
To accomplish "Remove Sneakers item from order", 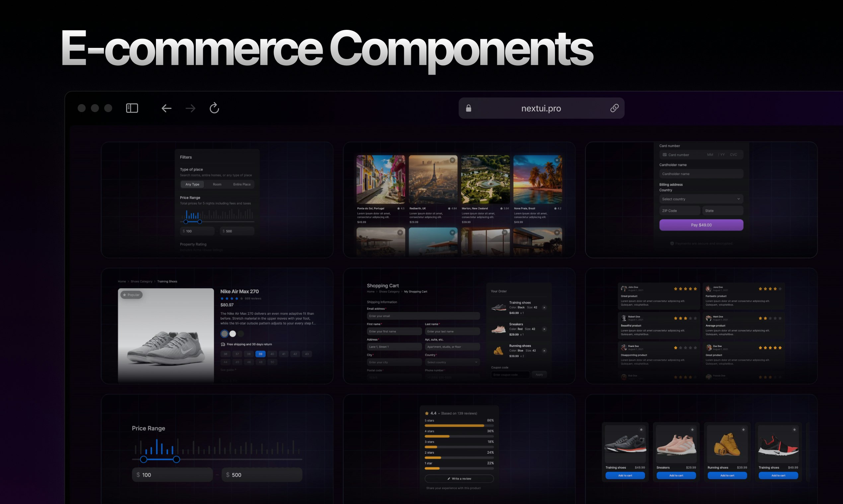I will [x=544, y=329].
